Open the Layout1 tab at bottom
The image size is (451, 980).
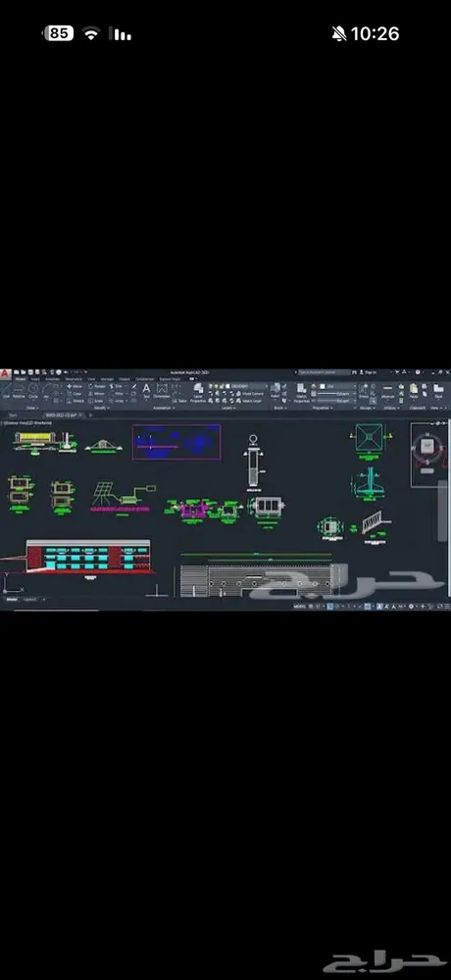click(x=30, y=600)
